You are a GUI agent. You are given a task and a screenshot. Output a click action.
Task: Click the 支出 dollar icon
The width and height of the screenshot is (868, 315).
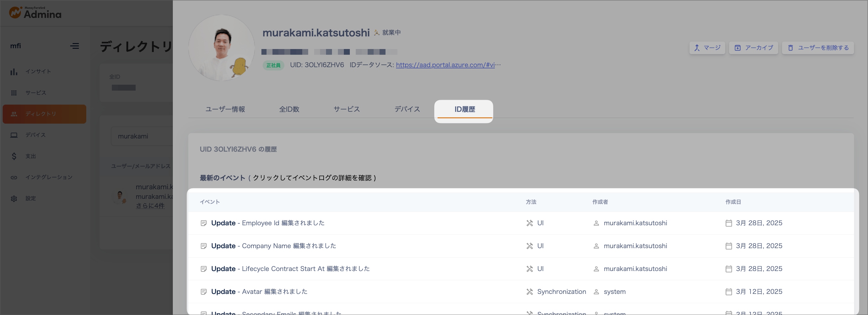click(x=14, y=156)
